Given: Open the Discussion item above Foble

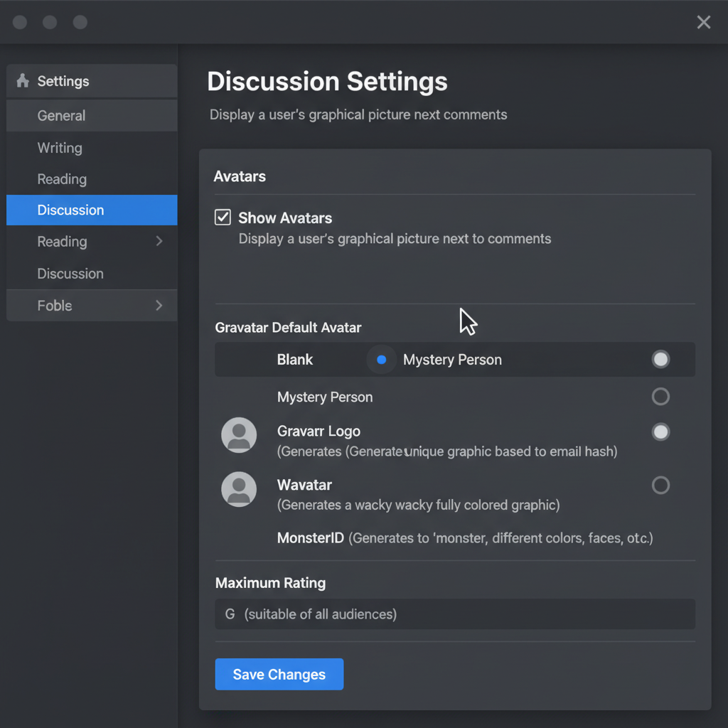Looking at the screenshot, I should click(x=70, y=274).
